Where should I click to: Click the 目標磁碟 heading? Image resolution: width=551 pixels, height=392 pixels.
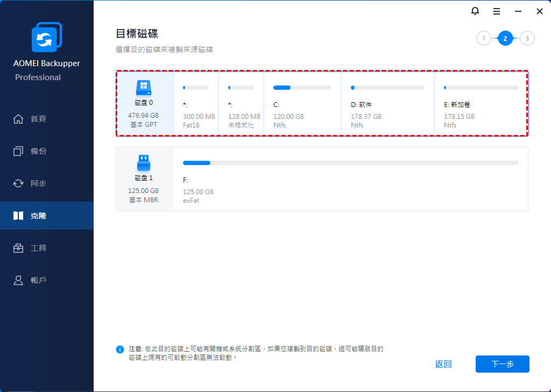click(x=137, y=34)
